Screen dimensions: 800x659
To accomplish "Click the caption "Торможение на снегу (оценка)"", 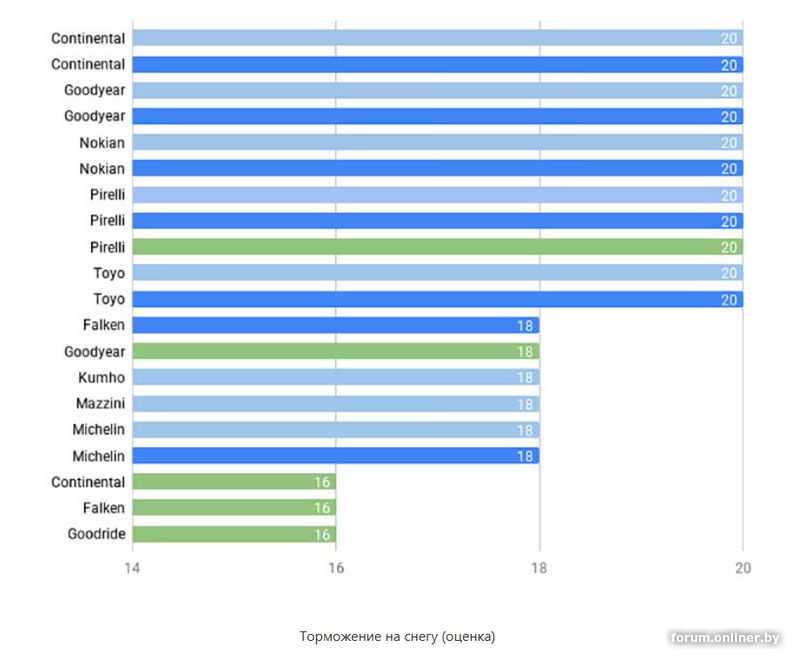I will tap(397, 636).
